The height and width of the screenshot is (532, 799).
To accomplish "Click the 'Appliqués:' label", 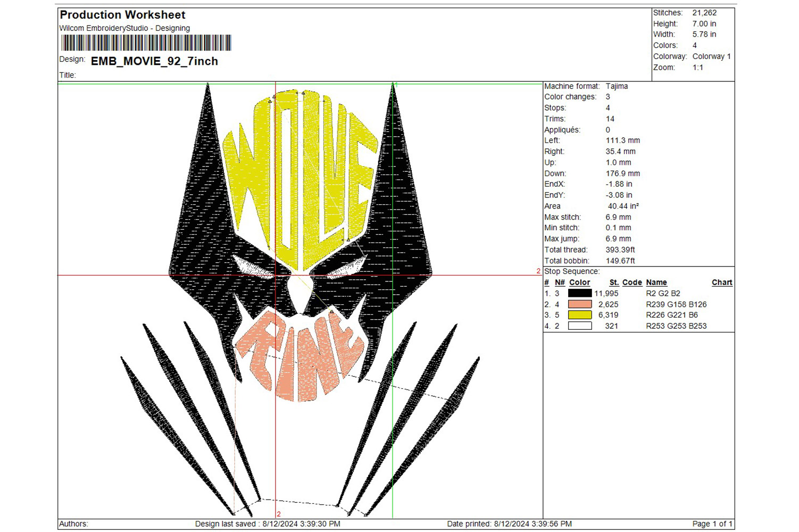I will [x=562, y=130].
